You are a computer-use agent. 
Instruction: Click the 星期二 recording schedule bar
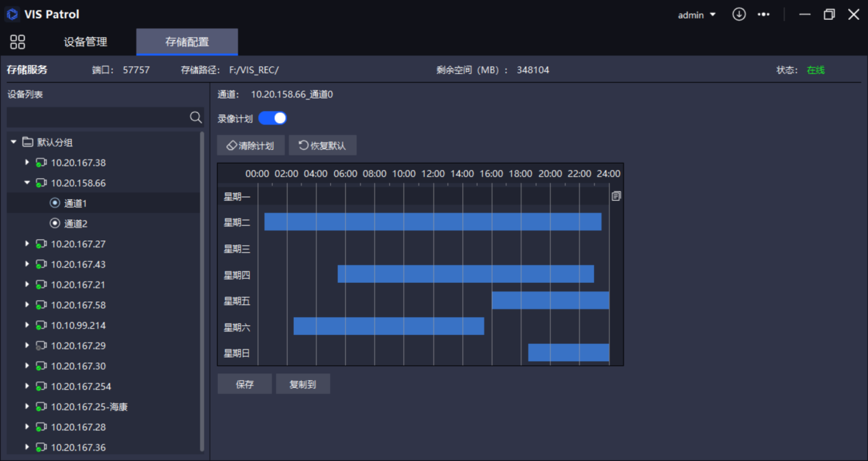pos(432,222)
